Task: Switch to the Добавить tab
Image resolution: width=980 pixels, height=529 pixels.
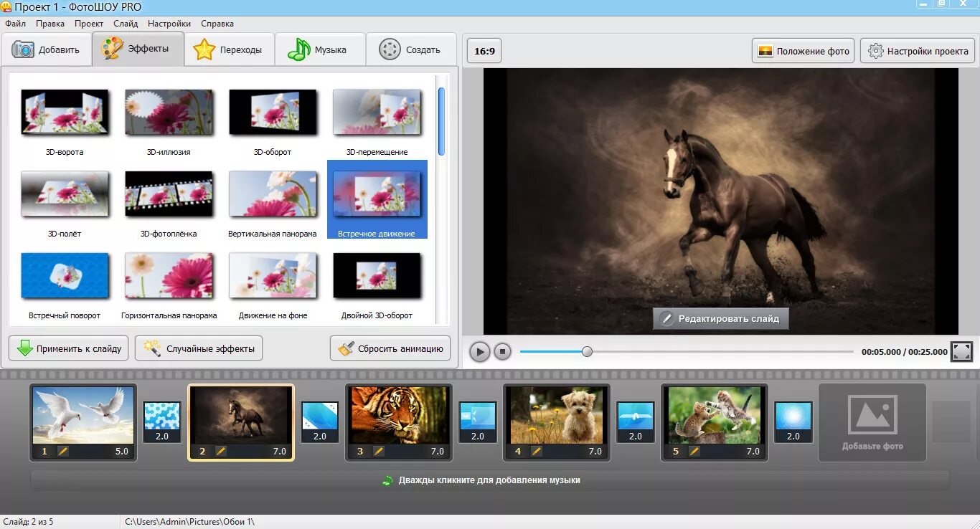Action: pos(47,49)
